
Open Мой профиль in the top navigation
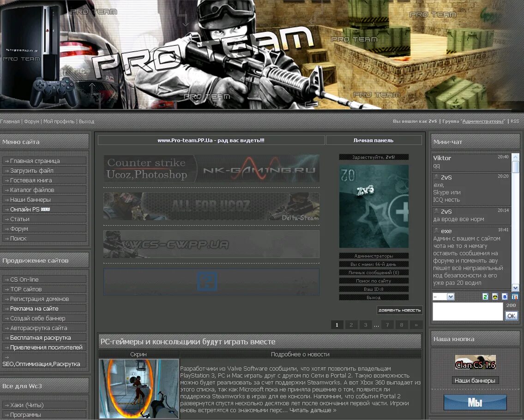(59, 122)
